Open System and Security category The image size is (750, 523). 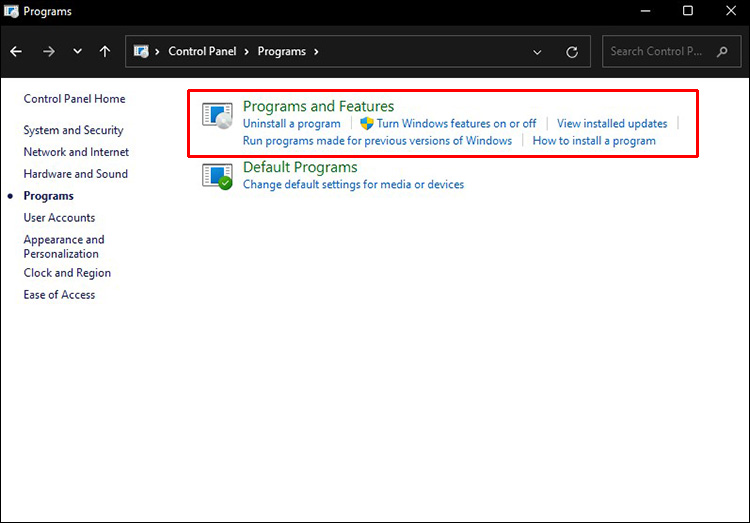(x=73, y=130)
